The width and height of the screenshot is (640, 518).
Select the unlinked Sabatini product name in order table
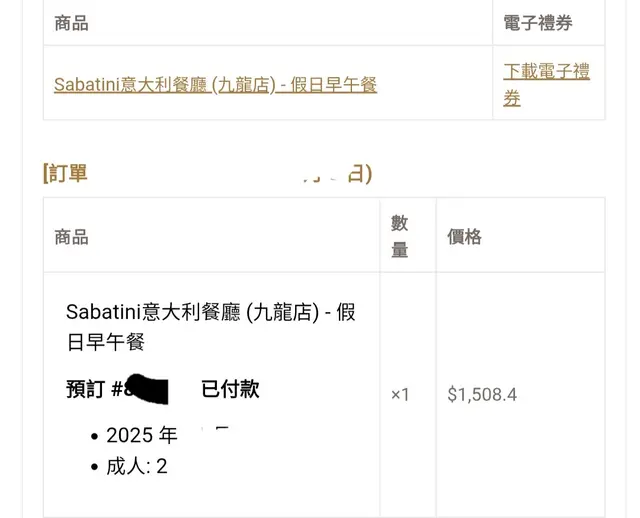[210, 326]
